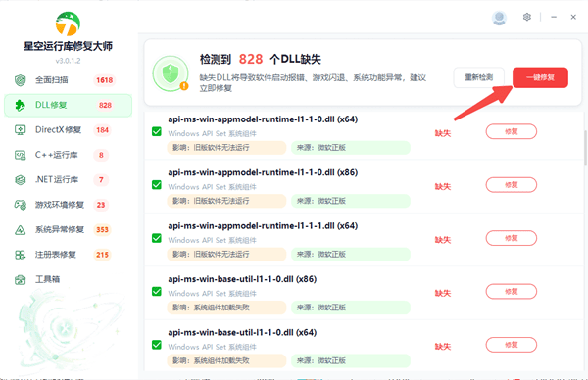Click the 游戏环境修复 gamepad icon

tap(21, 205)
